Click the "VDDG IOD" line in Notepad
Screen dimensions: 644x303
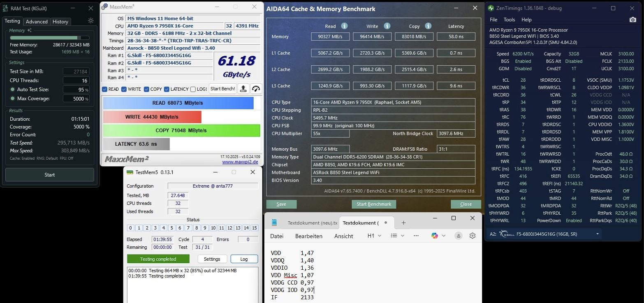tap(292, 289)
